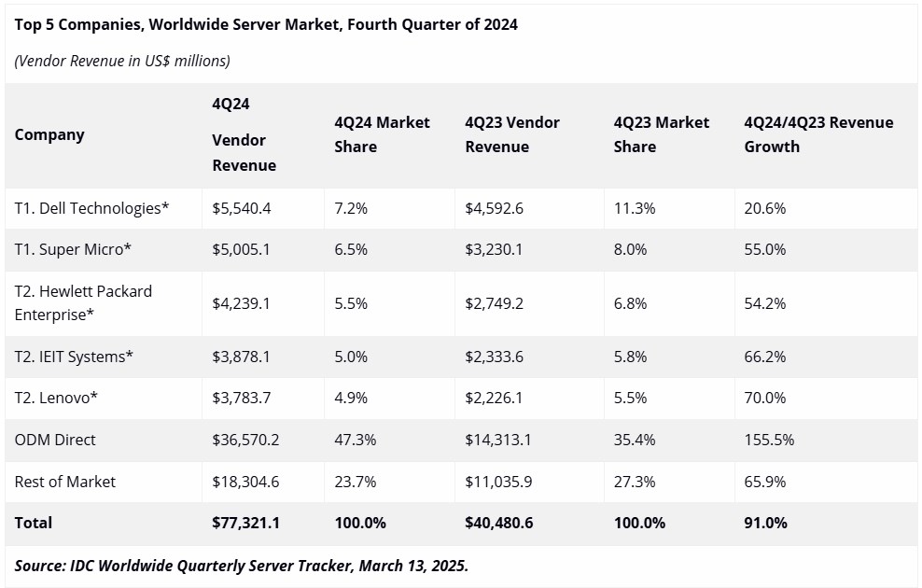Click the 4Q23 Market Share column header

click(662, 134)
